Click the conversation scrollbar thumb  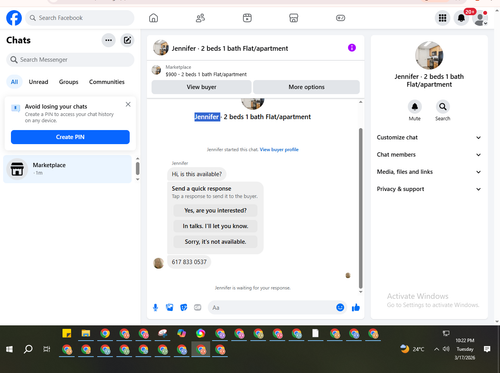click(x=360, y=208)
